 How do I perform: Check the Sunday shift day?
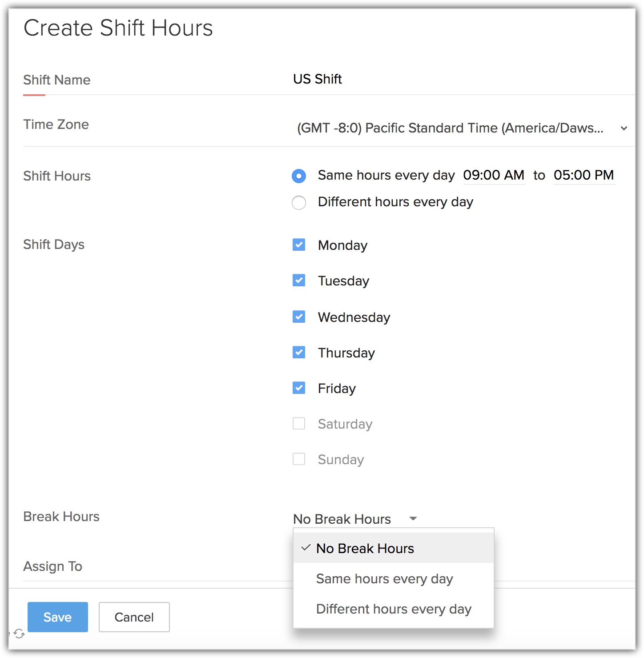pyautogui.click(x=299, y=459)
